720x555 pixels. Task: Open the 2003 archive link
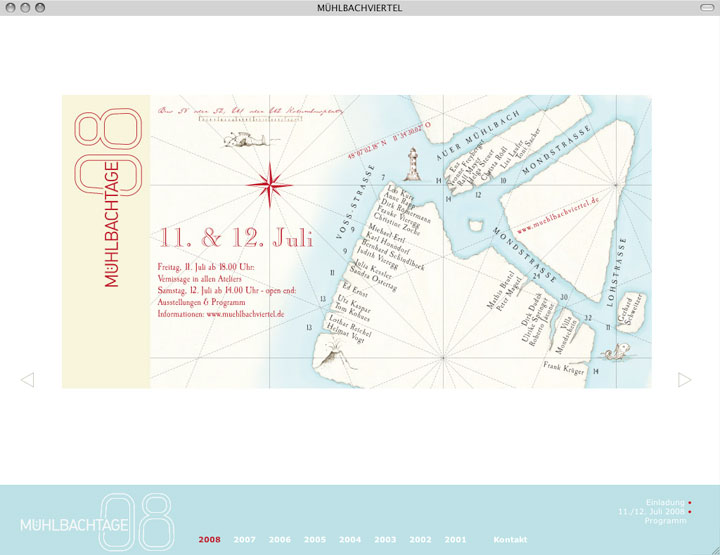[385, 540]
